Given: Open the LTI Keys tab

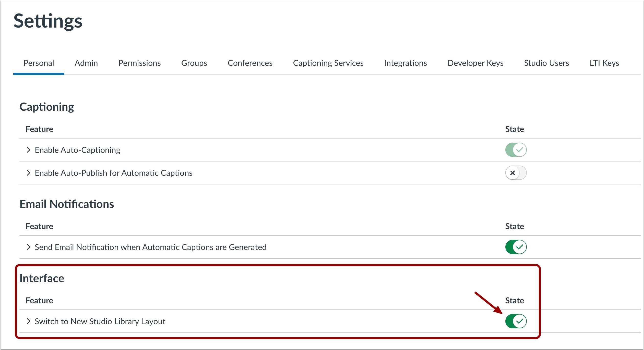Looking at the screenshot, I should tap(604, 63).
